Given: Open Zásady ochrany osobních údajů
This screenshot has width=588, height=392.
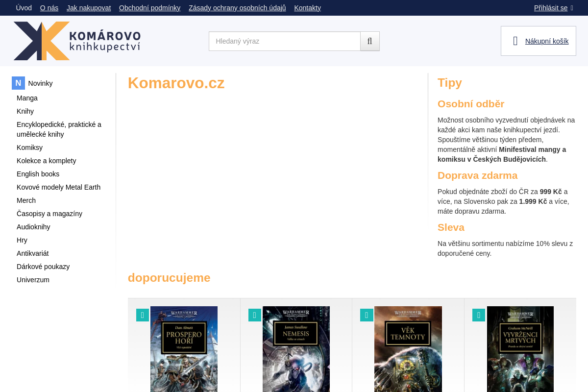Looking at the screenshot, I should (237, 8).
